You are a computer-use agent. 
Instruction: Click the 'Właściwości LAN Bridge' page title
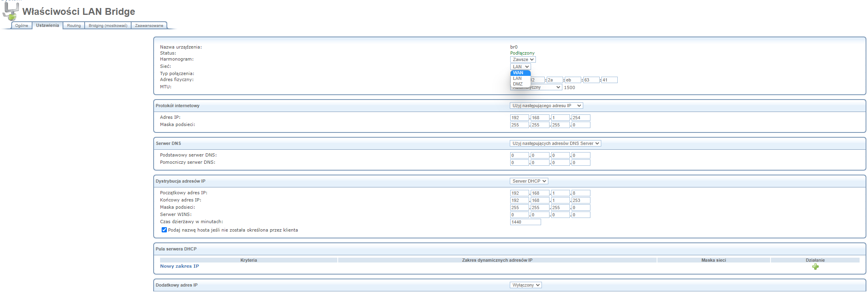click(x=79, y=12)
